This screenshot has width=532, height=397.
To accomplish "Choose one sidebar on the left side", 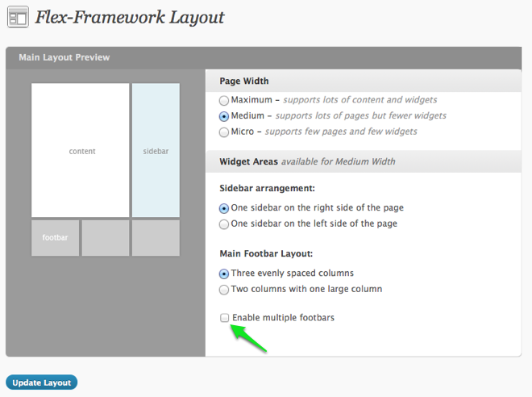I will tap(224, 224).
